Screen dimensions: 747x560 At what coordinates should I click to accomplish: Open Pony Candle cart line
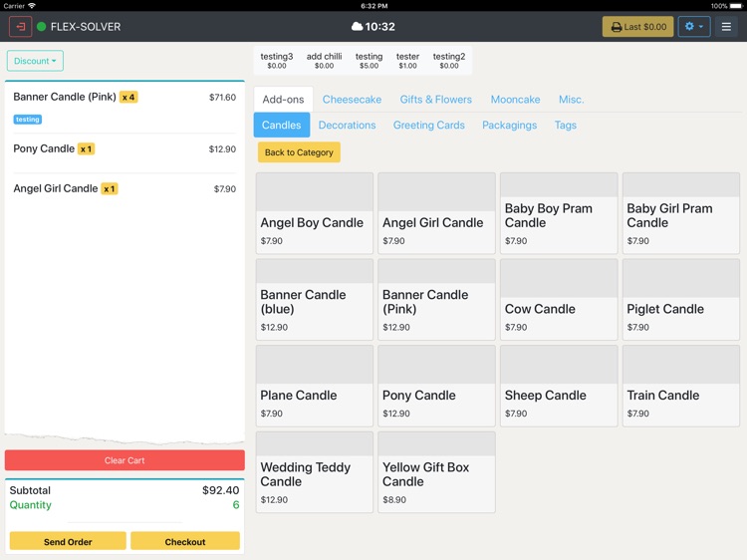(x=124, y=153)
